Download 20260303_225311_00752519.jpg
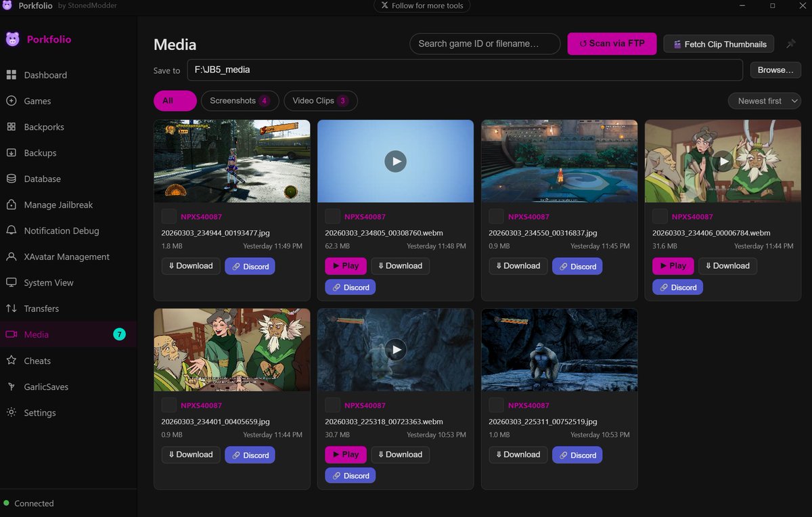812x517 pixels. (518, 455)
